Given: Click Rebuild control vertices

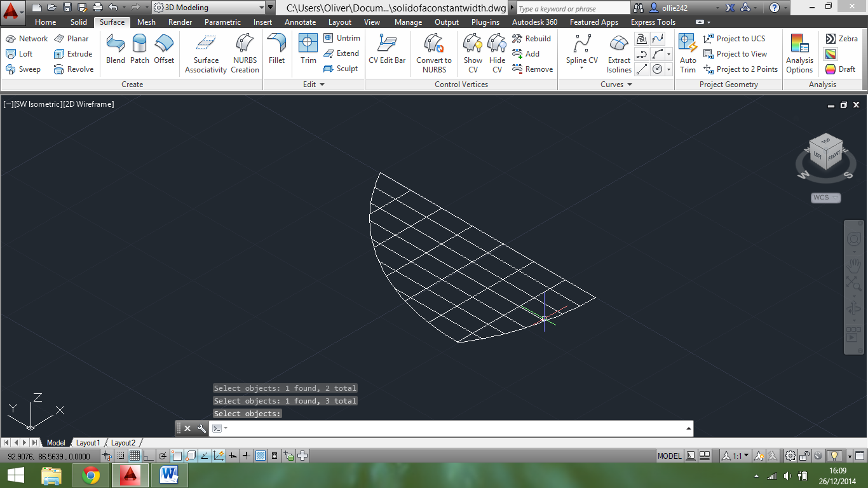Looking at the screenshot, I should tap(532, 39).
